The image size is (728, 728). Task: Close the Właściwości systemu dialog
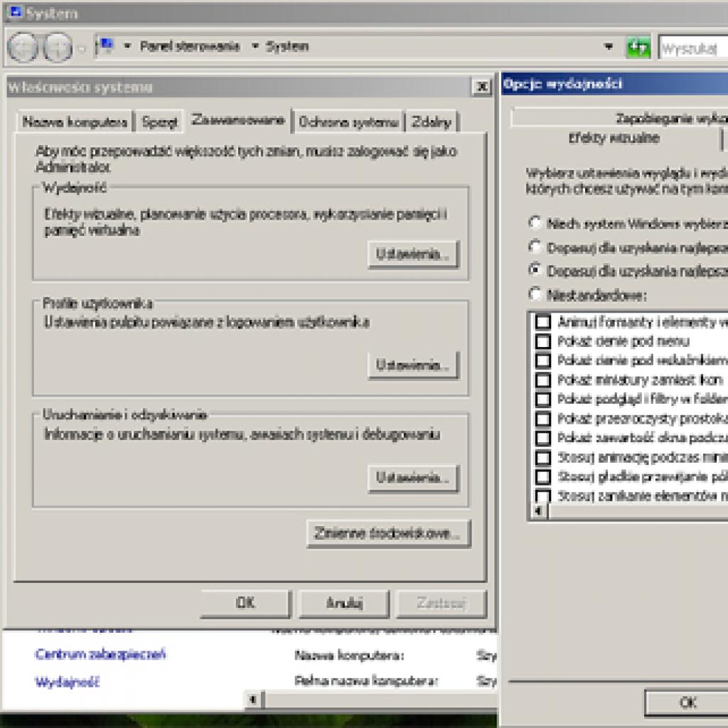tap(482, 86)
